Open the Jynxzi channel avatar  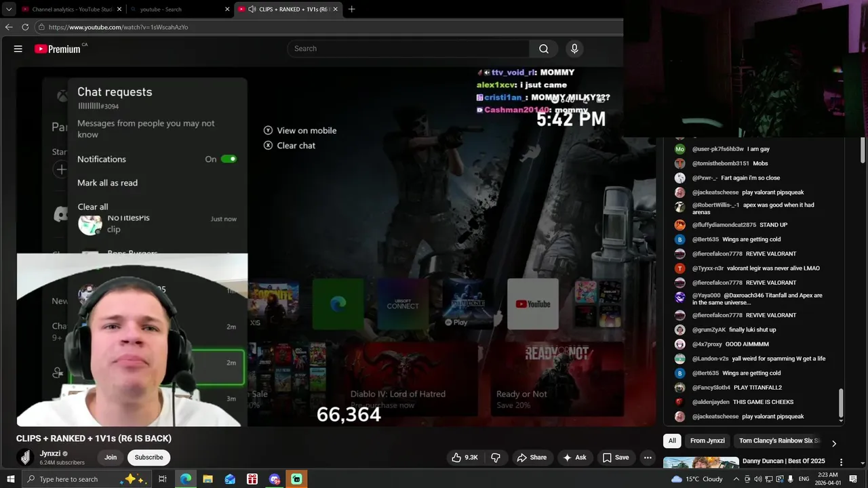point(25,457)
